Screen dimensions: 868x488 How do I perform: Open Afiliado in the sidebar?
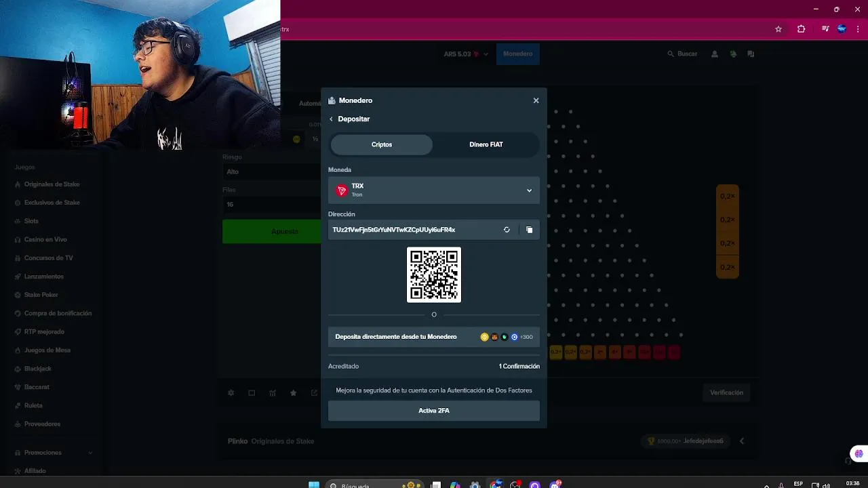coord(35,471)
